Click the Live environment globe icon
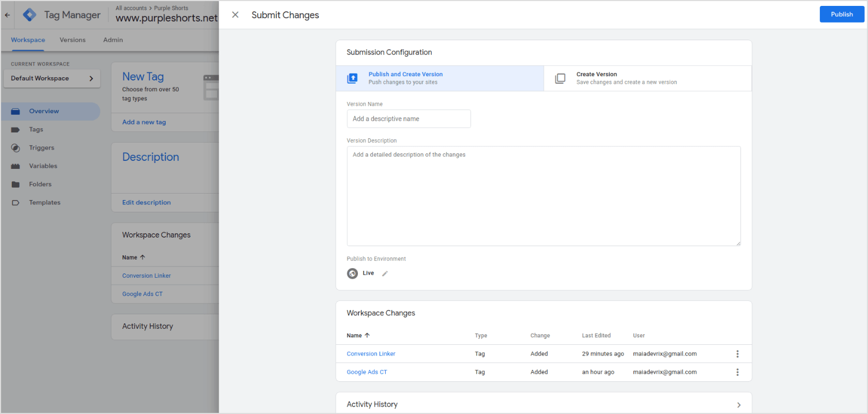This screenshot has width=868, height=414. pos(353,273)
